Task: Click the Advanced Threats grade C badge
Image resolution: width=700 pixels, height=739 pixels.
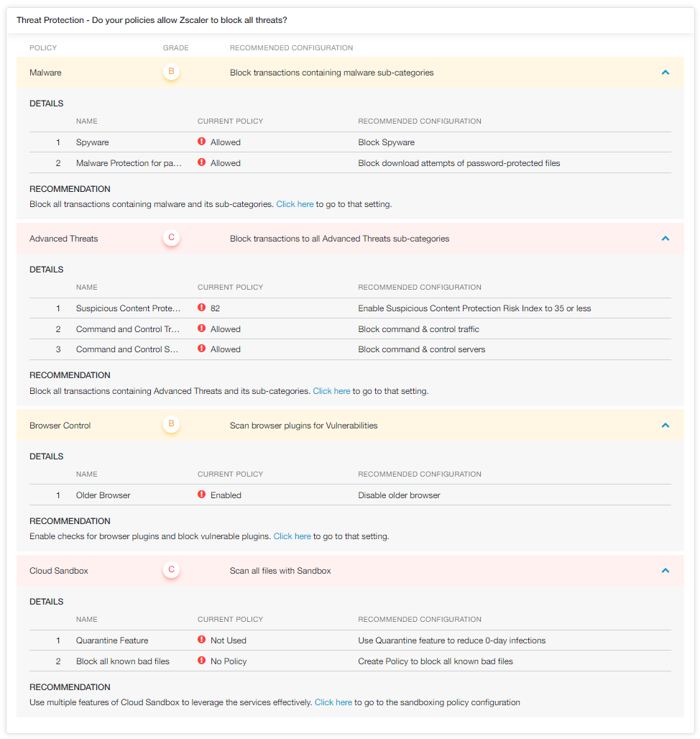Action: [x=171, y=237]
